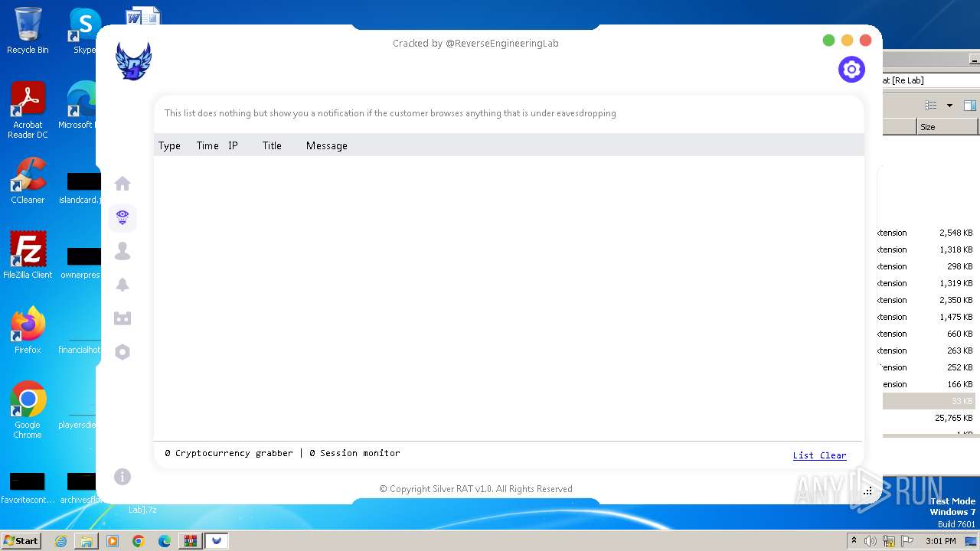The width and height of the screenshot is (980, 551).
Task: Show hidden system tray icons
Action: point(854,541)
